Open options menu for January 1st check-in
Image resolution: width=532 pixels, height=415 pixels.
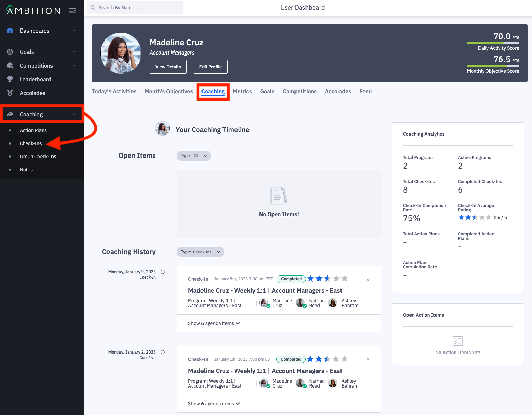click(368, 360)
